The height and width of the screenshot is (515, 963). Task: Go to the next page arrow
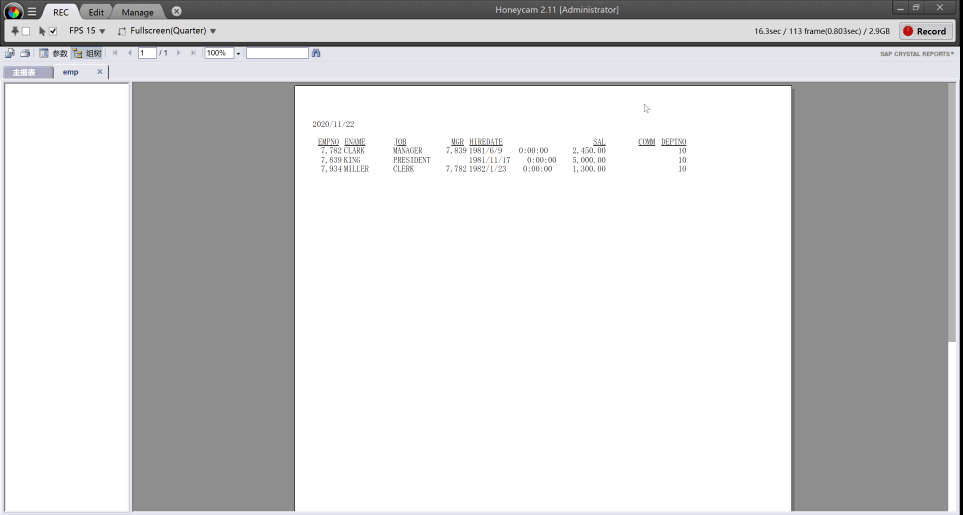coord(179,53)
